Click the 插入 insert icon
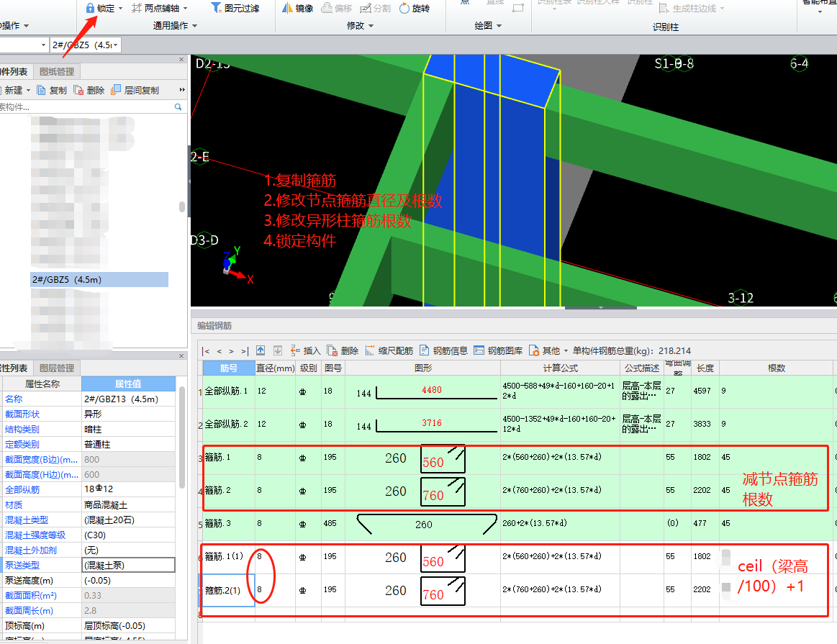 click(295, 350)
